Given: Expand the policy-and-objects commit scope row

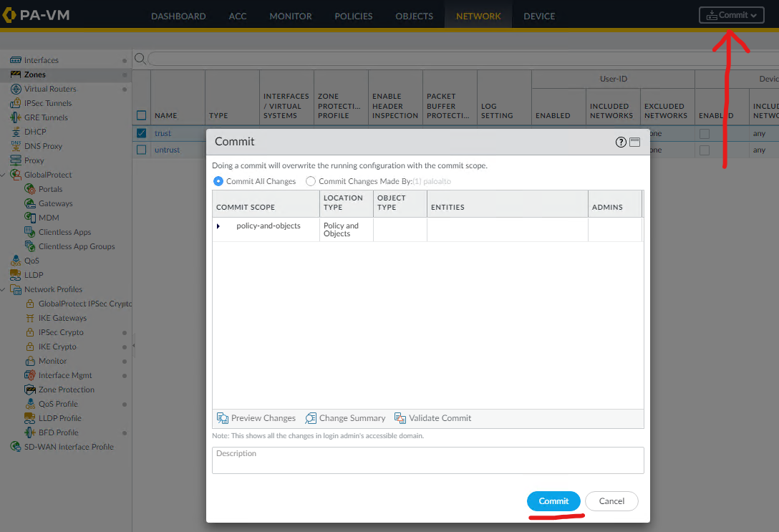Looking at the screenshot, I should (x=218, y=226).
